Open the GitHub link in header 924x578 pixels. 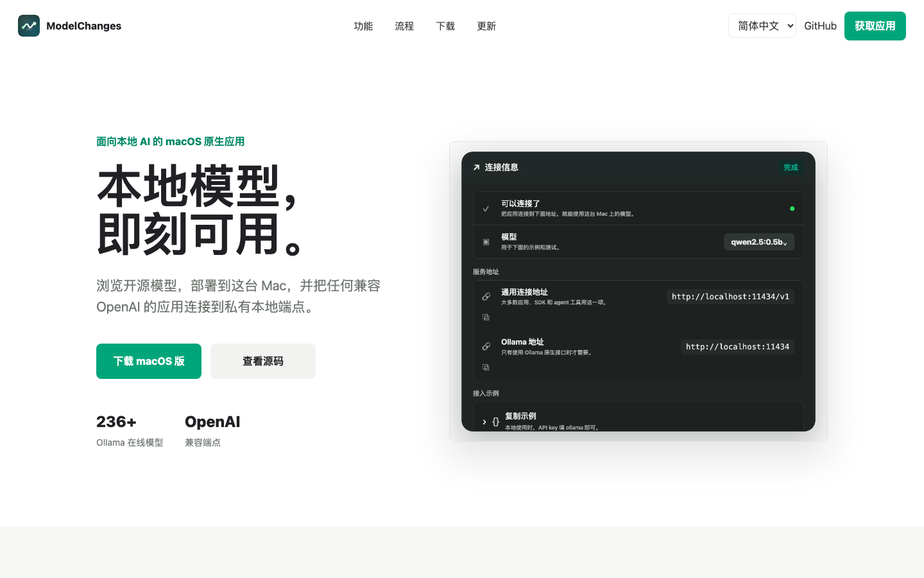tap(820, 26)
